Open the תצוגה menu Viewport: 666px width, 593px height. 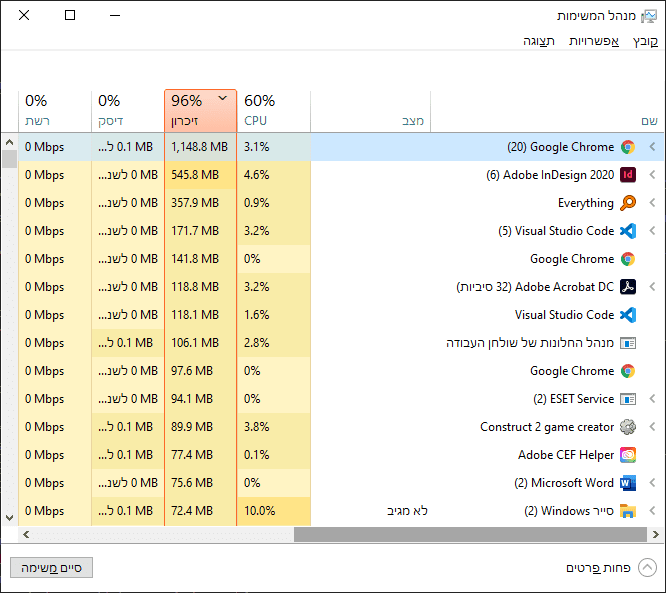(540, 41)
